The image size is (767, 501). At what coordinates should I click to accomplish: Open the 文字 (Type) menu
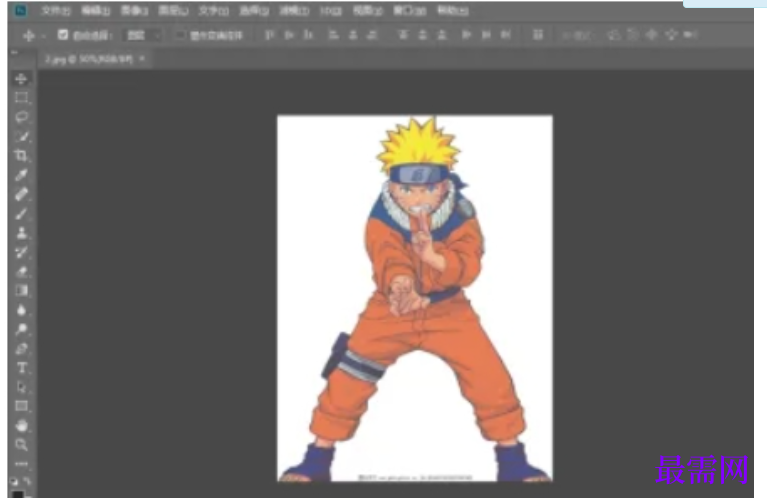tap(214, 10)
